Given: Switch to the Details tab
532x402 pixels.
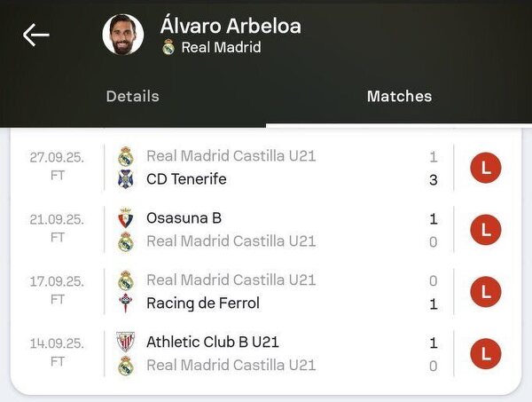Looking at the screenshot, I should coord(132,96).
